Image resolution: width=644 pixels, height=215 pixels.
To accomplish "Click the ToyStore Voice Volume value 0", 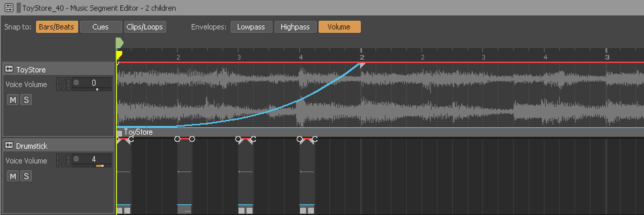I will coord(94,82).
